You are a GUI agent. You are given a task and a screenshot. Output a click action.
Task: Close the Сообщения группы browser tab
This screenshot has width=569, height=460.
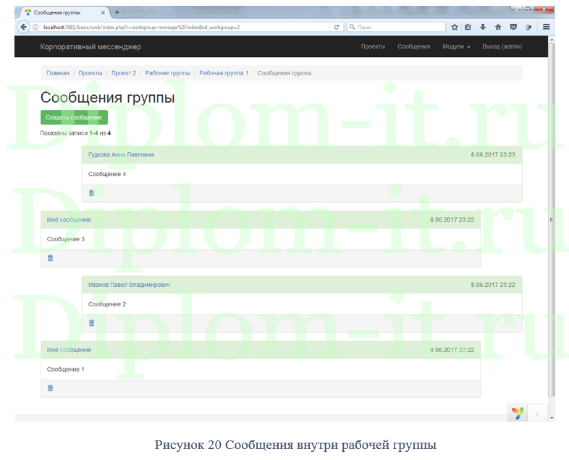pos(103,12)
